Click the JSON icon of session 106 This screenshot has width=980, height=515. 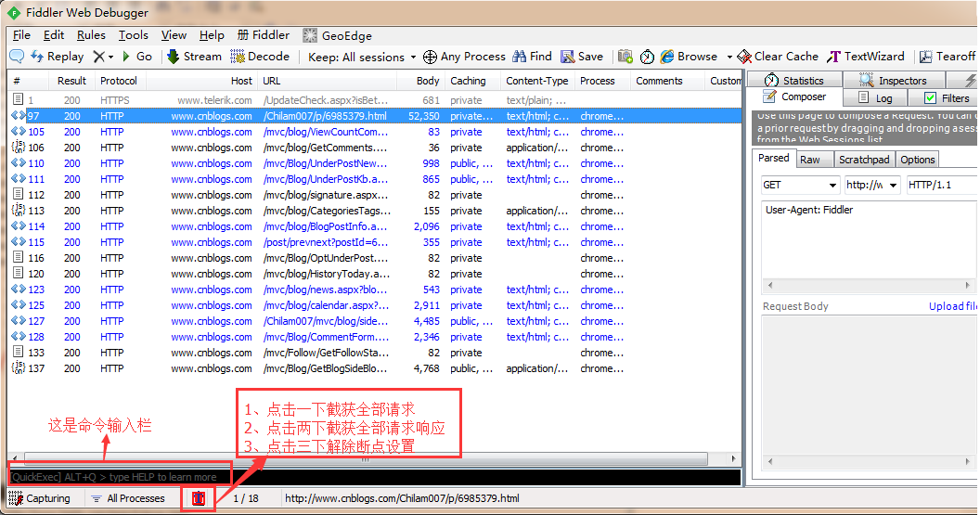(19, 148)
